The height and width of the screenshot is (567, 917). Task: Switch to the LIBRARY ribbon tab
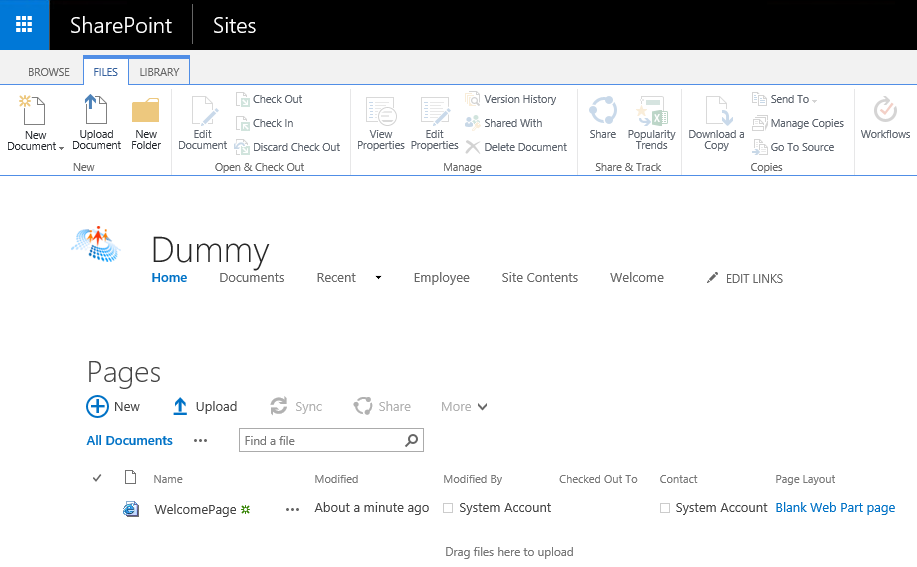tap(159, 72)
